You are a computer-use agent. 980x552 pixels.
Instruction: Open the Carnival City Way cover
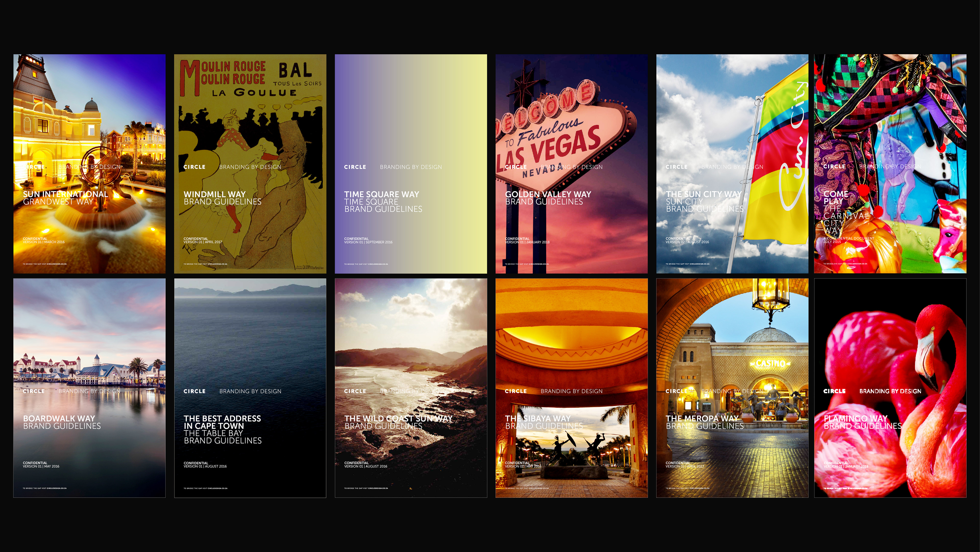(x=890, y=164)
